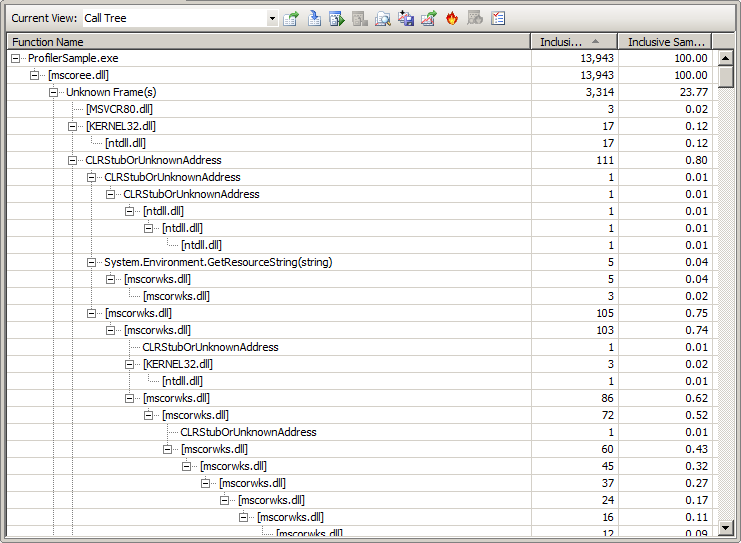Select System.Environment.GetResourceString(string) row label
The width and height of the screenshot is (741, 543).
(218, 262)
